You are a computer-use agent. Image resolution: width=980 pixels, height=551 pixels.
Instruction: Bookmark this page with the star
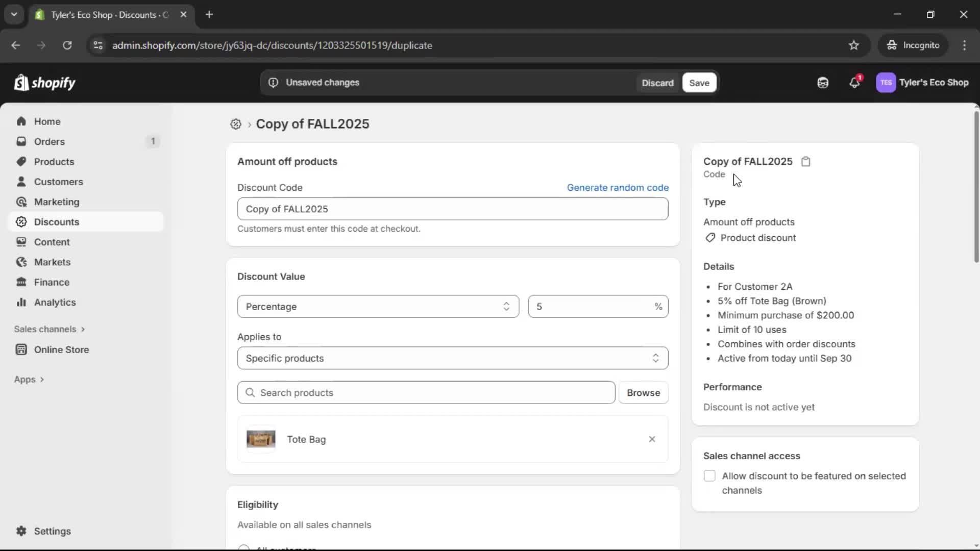pyautogui.click(x=854, y=45)
